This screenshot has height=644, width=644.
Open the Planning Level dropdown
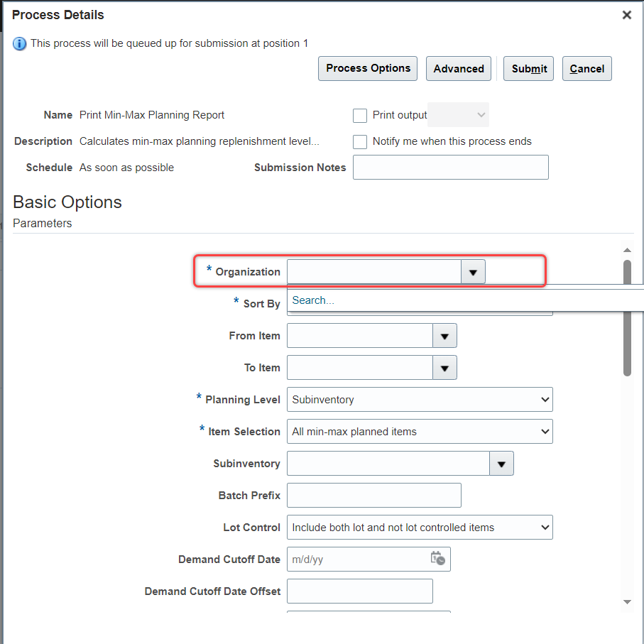(420, 399)
